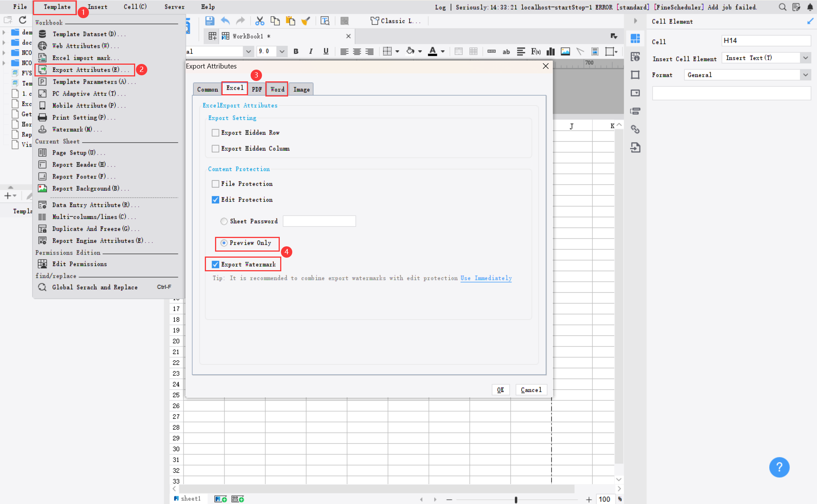The width and height of the screenshot is (817, 504).
Task: Open the Server menu
Action: tap(174, 7)
